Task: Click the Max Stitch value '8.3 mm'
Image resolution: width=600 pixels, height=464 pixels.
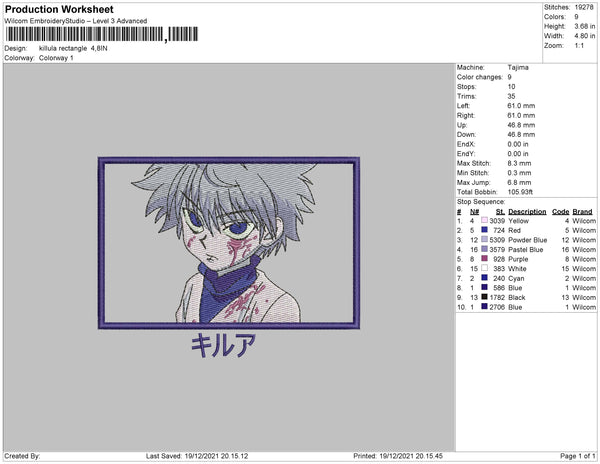Action: tap(519, 163)
